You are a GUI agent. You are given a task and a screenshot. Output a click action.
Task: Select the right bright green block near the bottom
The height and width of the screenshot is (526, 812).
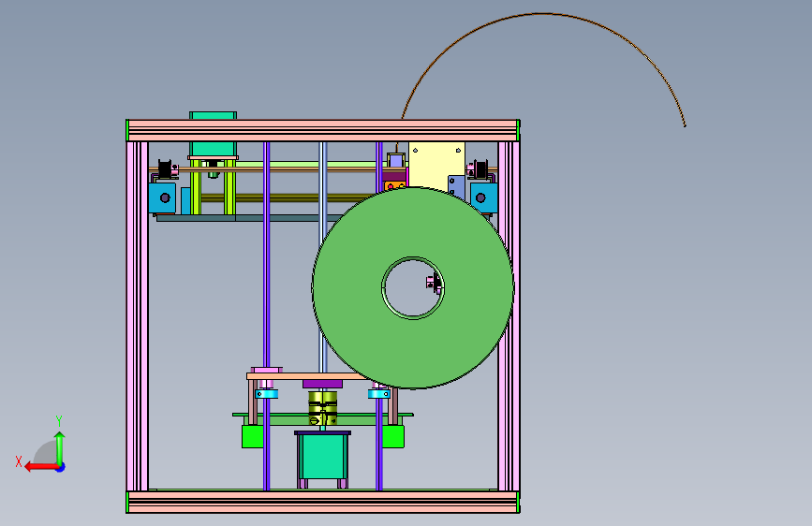coord(393,436)
